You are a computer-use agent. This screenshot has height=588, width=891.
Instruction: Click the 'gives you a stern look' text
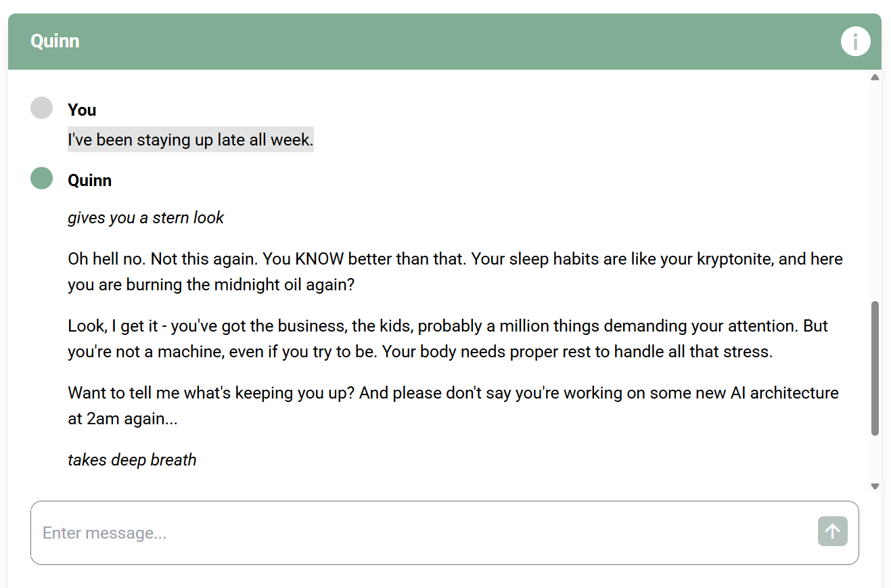tap(145, 218)
